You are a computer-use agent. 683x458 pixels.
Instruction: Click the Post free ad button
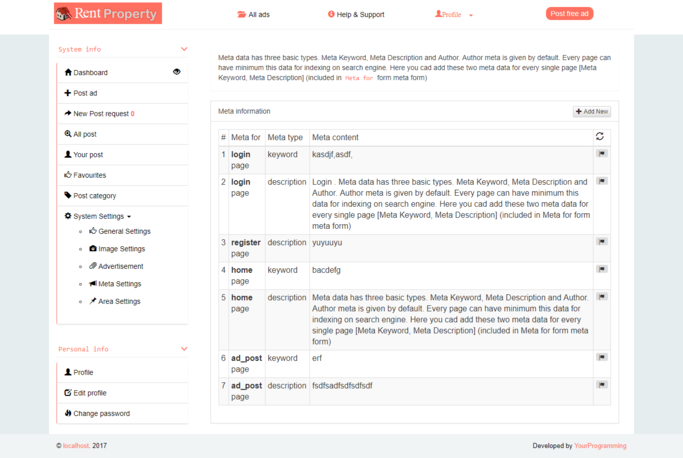[569, 14]
